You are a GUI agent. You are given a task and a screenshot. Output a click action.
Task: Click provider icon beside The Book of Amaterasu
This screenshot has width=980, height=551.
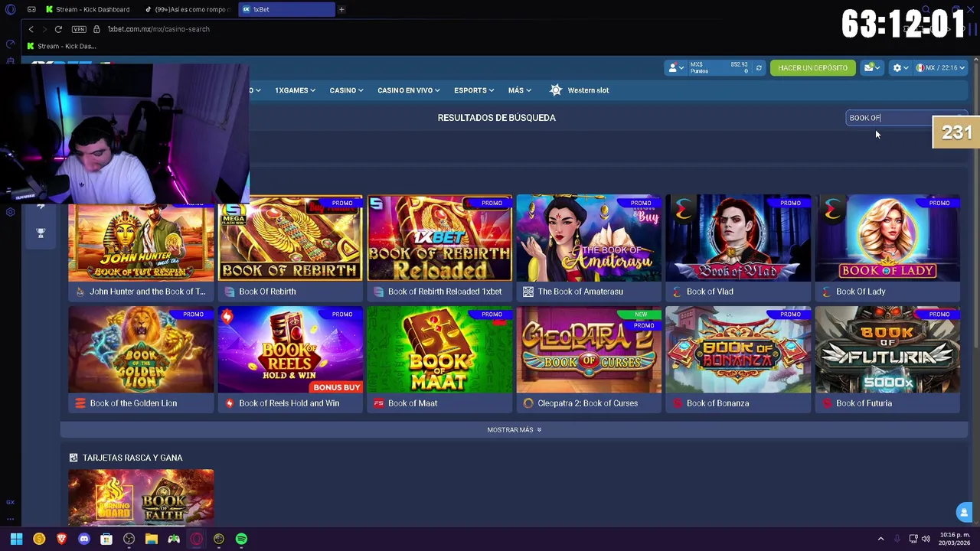pos(528,292)
